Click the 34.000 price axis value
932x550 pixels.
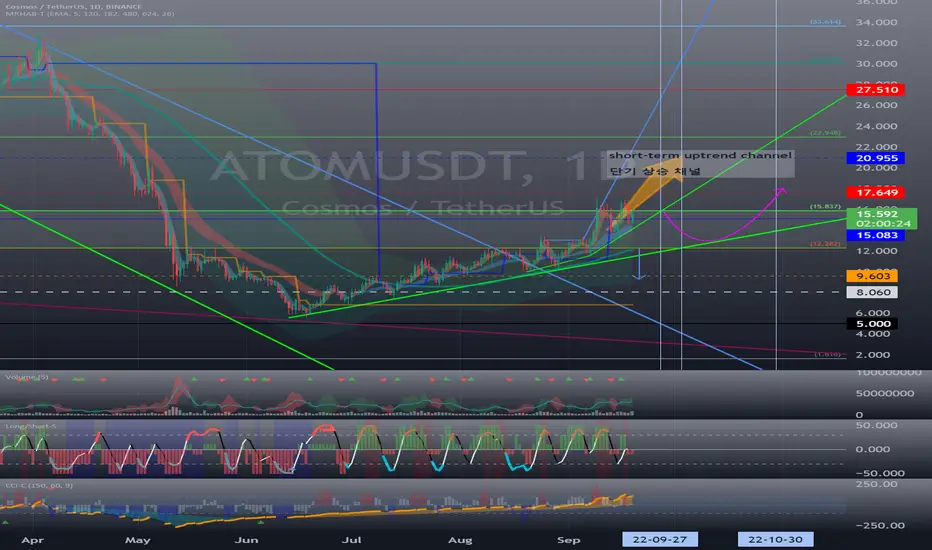point(876,23)
